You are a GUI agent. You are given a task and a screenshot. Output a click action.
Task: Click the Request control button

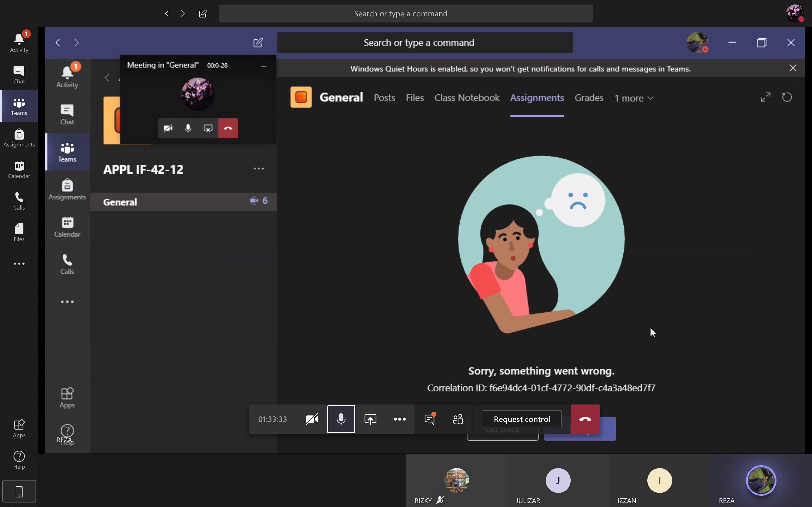(522, 419)
